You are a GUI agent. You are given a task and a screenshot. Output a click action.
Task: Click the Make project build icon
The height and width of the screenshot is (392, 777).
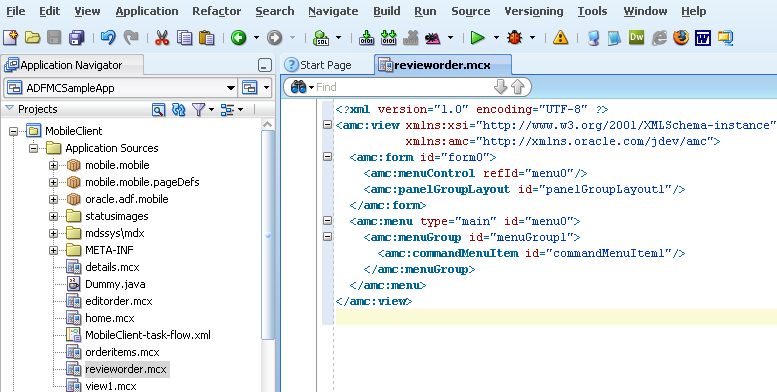click(366, 38)
